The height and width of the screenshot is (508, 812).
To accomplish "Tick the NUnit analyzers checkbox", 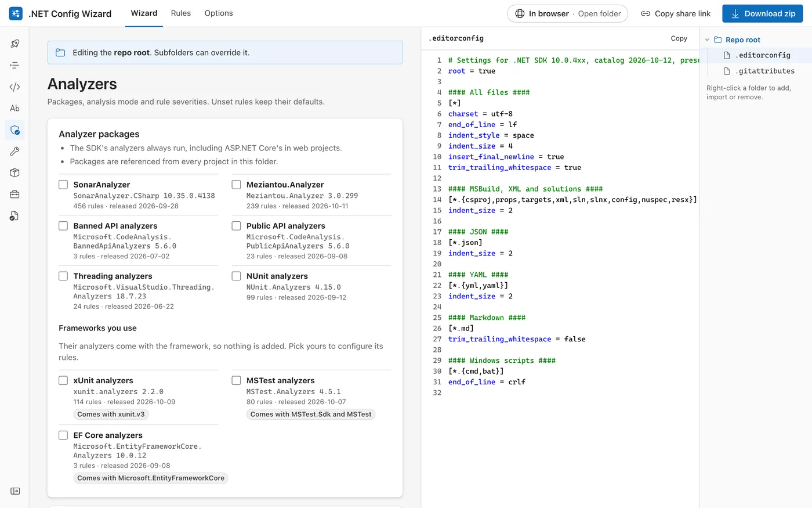I will click(236, 276).
